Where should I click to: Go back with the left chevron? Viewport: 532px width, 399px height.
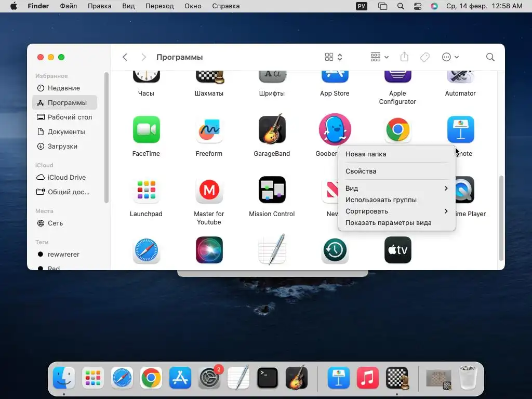[x=125, y=57]
